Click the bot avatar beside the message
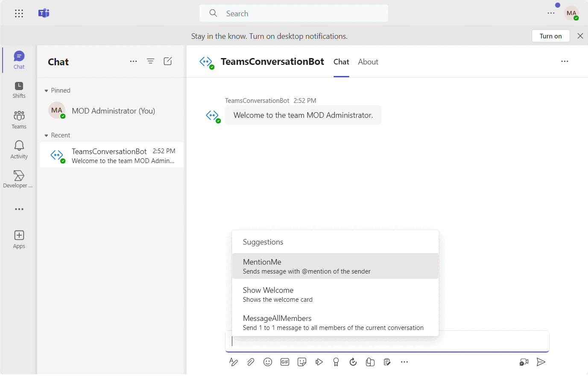Screen dimensions: 588x376 213,116
